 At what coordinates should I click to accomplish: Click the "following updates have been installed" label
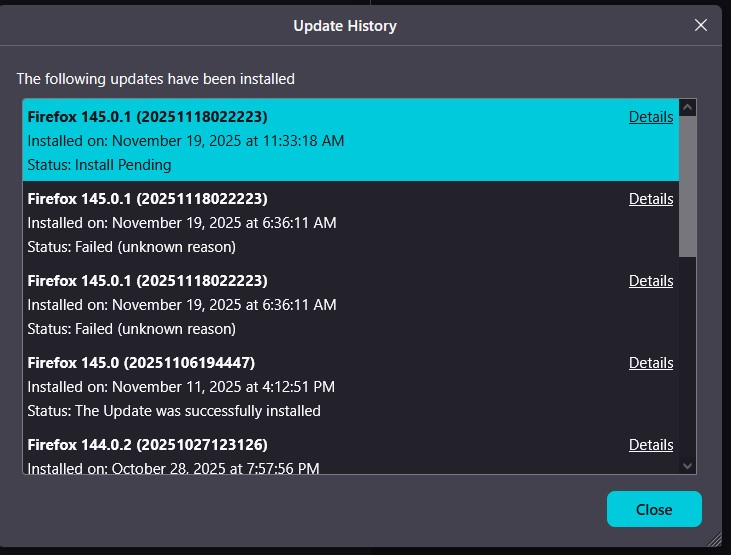click(x=156, y=78)
